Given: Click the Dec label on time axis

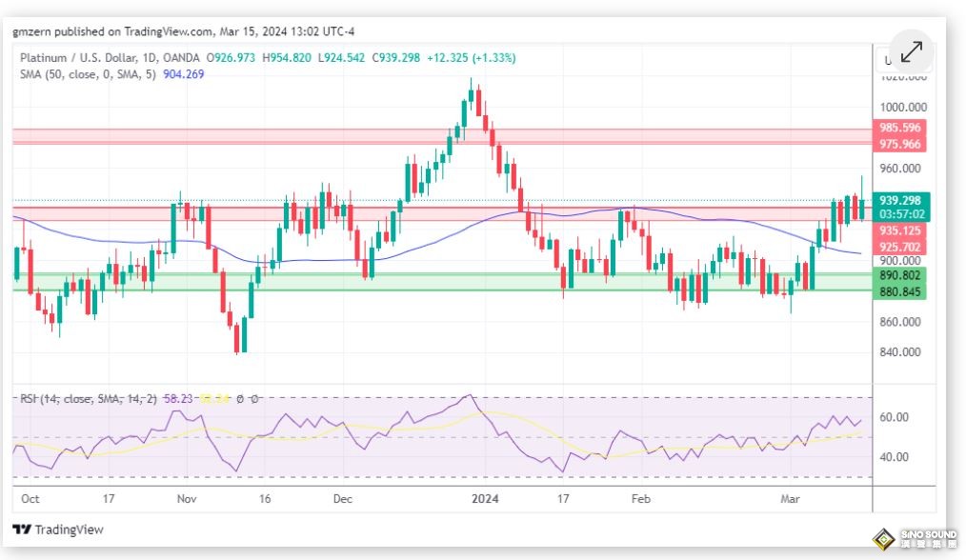Looking at the screenshot, I should [x=342, y=498].
